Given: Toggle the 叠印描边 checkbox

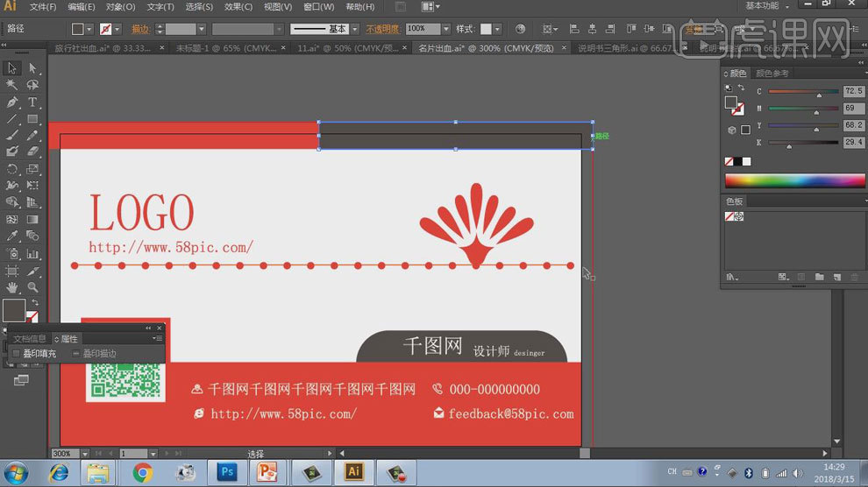Looking at the screenshot, I should pos(75,353).
